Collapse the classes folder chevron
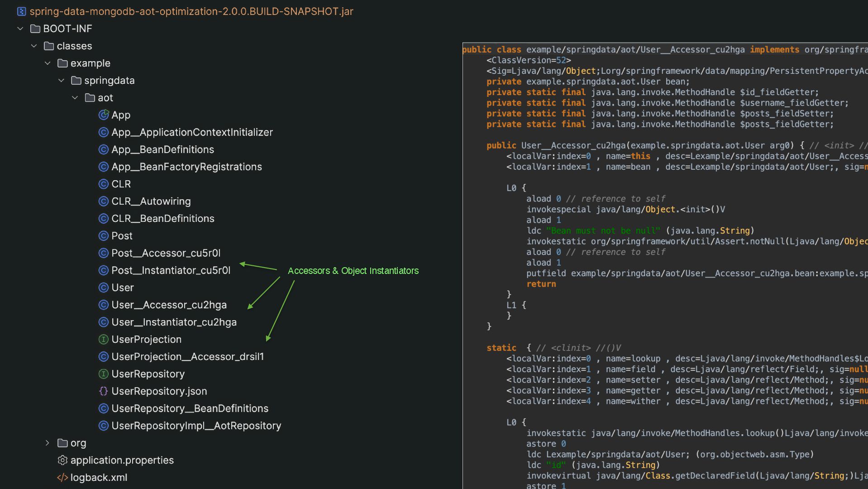Screen dimensions: 868x489 coord(34,46)
